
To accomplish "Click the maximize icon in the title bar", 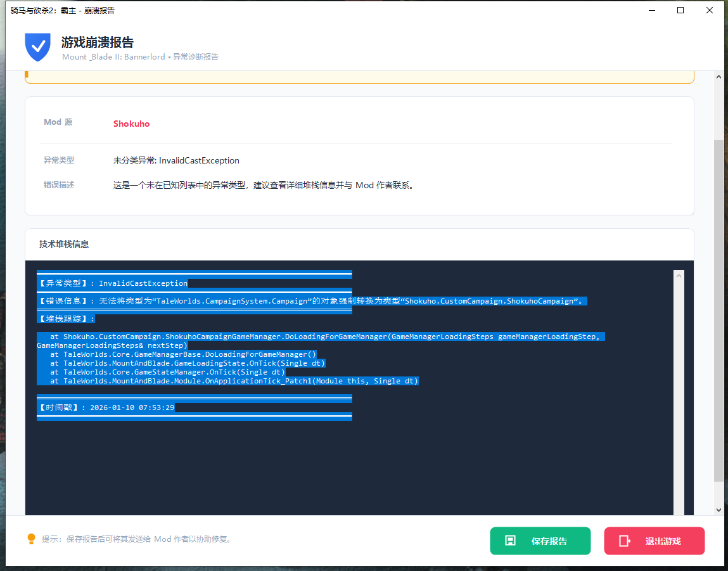I will [x=680, y=10].
